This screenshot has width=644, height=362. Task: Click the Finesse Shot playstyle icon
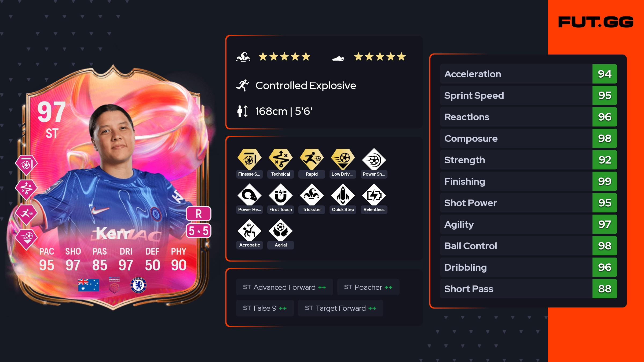point(249,160)
